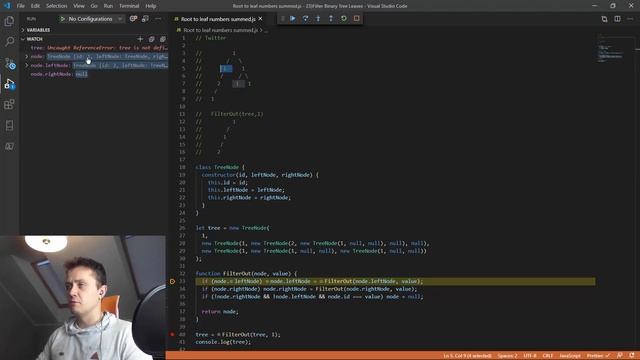This screenshot has width=640, height=360.
Task: Step over in debug toolbar
Action: point(305,18)
